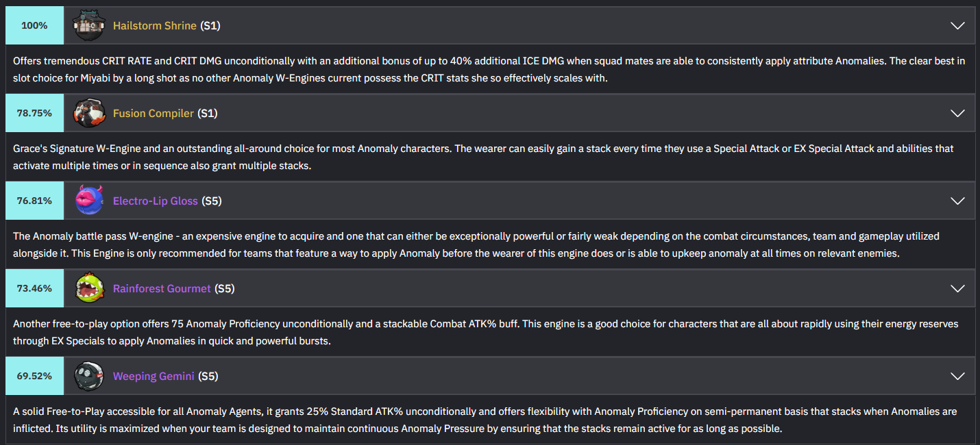Open the Rainforest Gourmet name link
Image resolution: width=980 pixels, height=445 pixels.
tap(162, 289)
